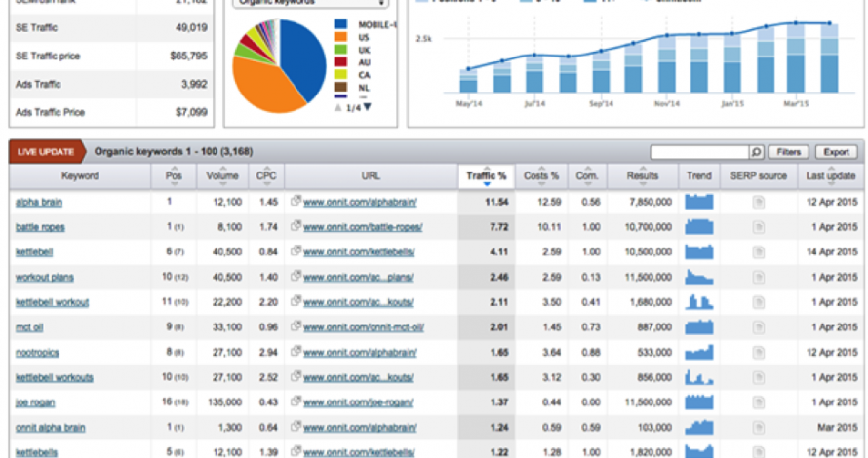Open trend chart for workout plans keyword
Viewport: 868px width, 458px height.
pyautogui.click(x=698, y=277)
